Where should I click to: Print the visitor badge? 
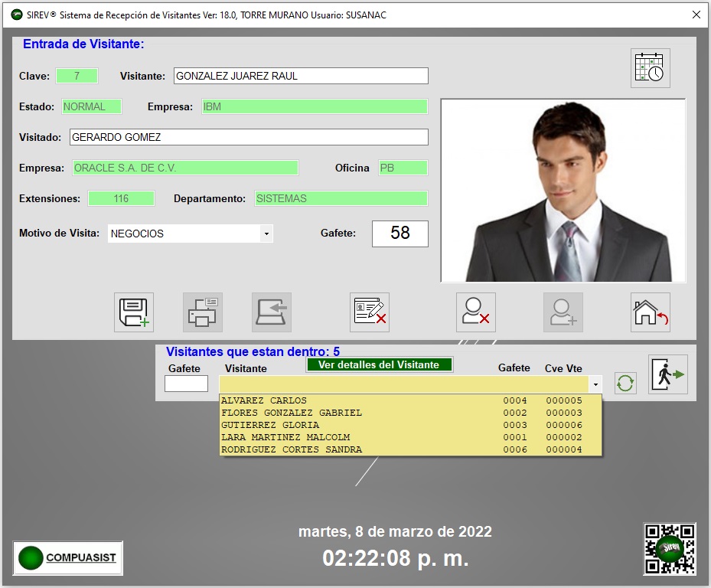(203, 312)
